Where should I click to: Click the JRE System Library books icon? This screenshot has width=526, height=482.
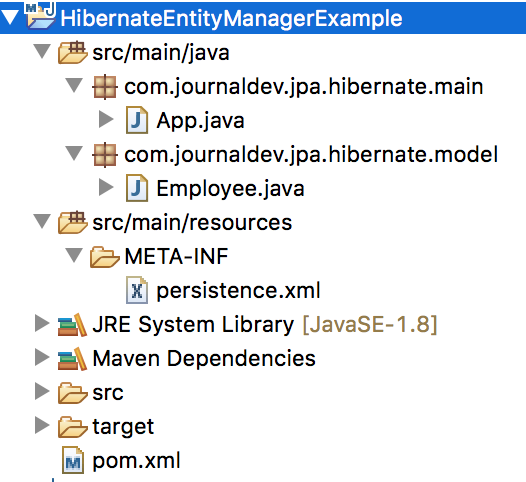click(72, 325)
